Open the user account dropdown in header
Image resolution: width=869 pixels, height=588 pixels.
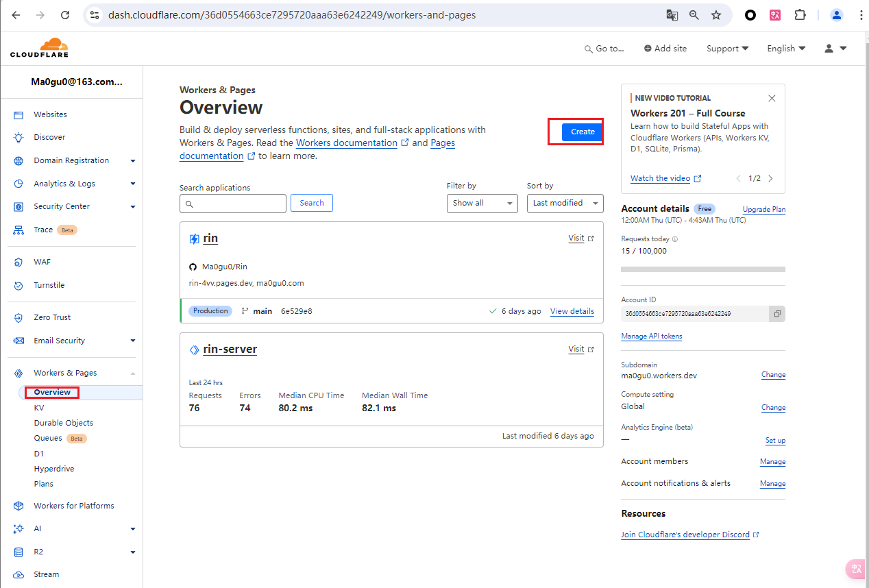(x=835, y=49)
